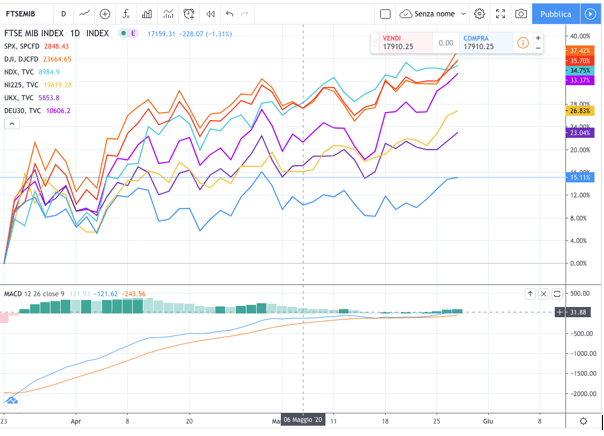
Task: Click the VENDI sell price button
Action: (402, 42)
